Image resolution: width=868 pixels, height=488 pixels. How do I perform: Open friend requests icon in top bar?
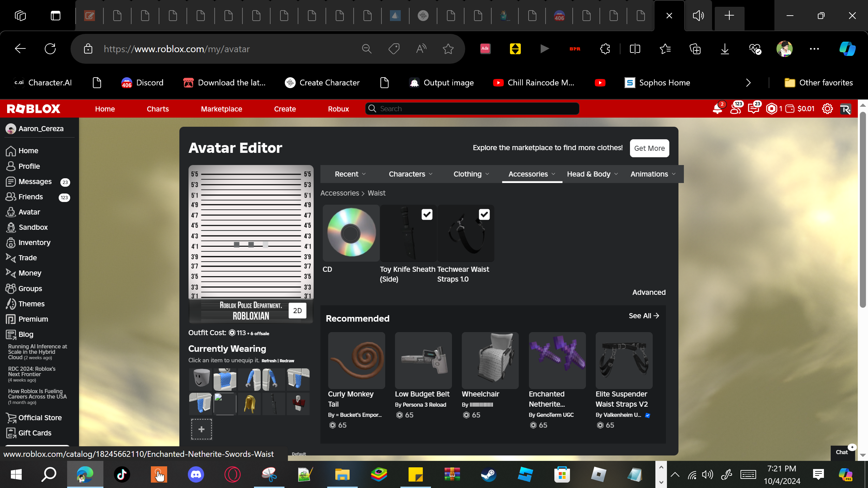(736, 108)
